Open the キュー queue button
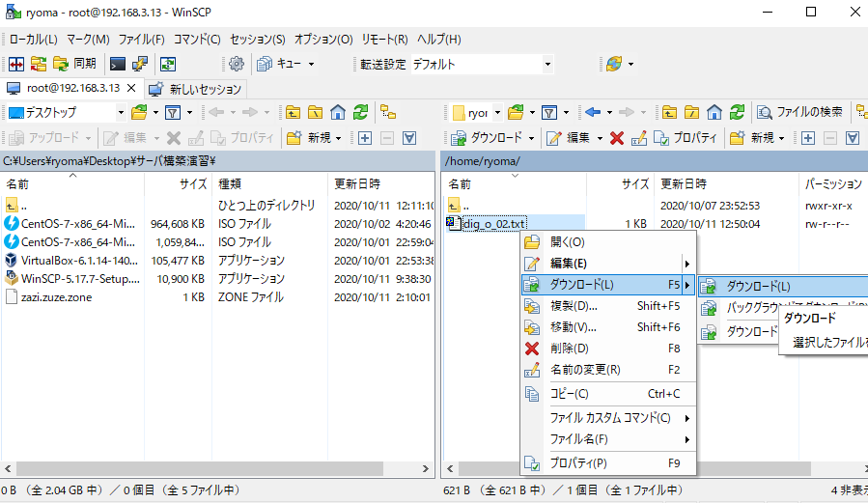Viewport: 868px width, 503px height. [280, 64]
